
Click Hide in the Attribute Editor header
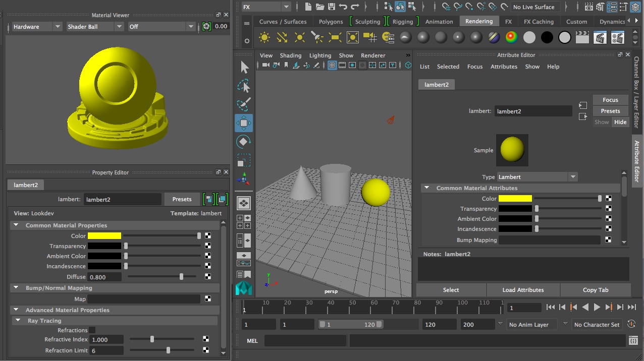pyautogui.click(x=620, y=122)
